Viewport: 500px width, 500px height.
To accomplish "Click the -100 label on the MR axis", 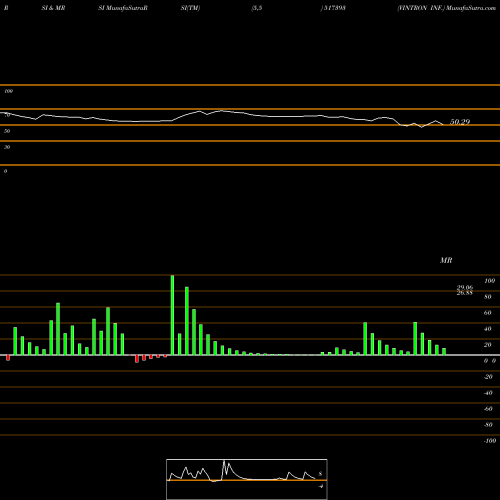I will pos(490,441).
